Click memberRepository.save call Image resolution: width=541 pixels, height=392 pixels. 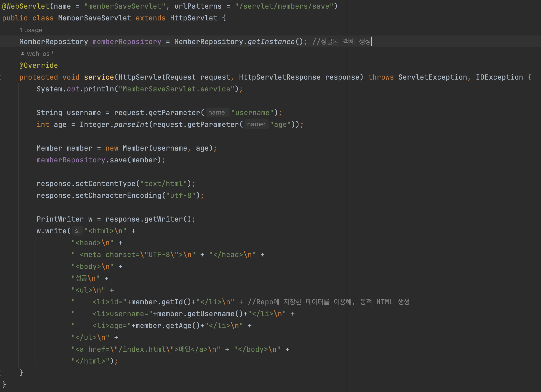tap(99, 160)
